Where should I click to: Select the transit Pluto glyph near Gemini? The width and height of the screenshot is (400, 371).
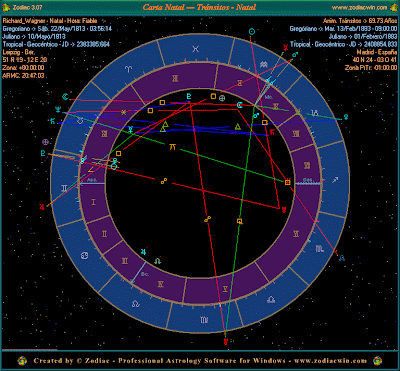[43, 153]
